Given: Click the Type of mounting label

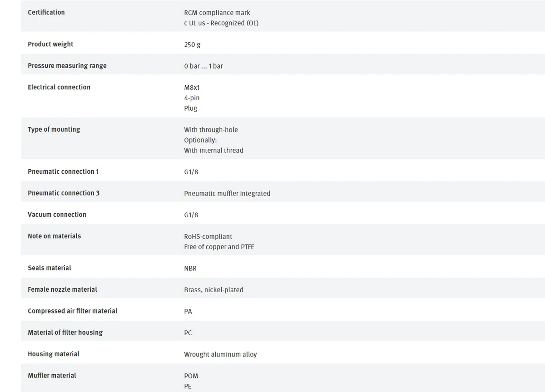Looking at the screenshot, I should [54, 129].
